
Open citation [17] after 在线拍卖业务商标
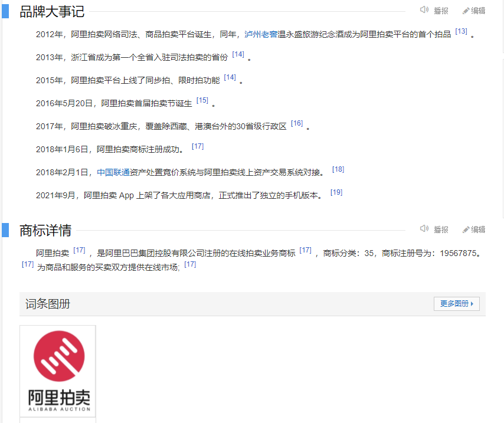pos(305,250)
